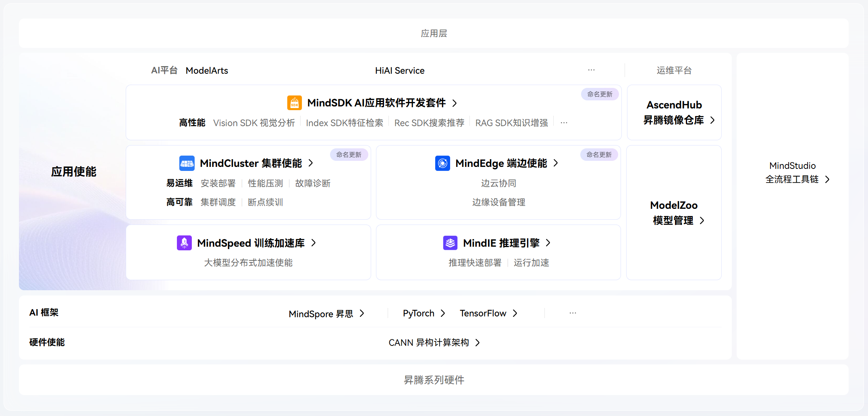Viewport: 868px width, 416px height.
Task: Expand the chevron next to MindIE 推理引擎
Action: pos(548,243)
